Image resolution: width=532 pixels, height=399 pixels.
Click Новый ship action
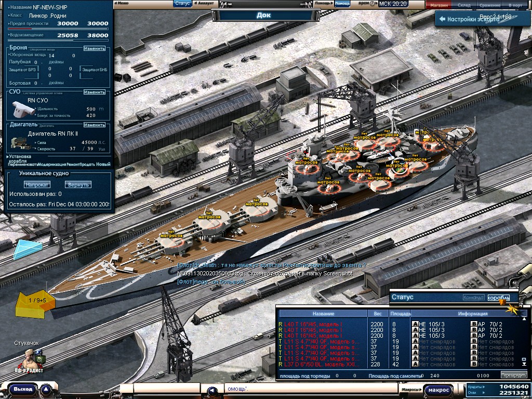pos(103,164)
